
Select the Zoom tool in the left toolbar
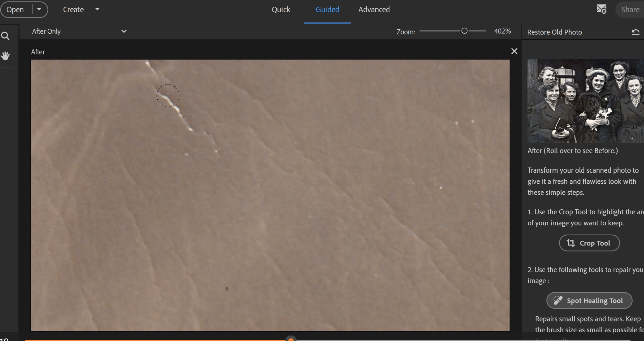[x=6, y=36]
